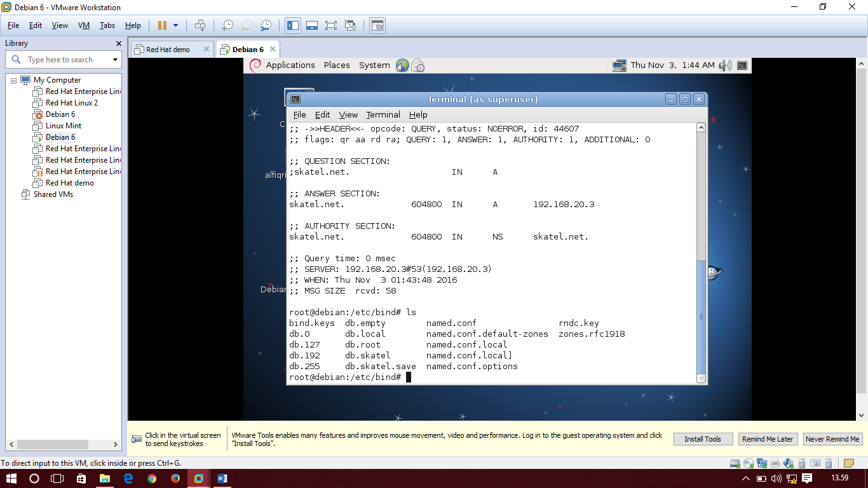Open the volume control in the GNOME panel
This screenshot has height=488, width=868.
725,65
